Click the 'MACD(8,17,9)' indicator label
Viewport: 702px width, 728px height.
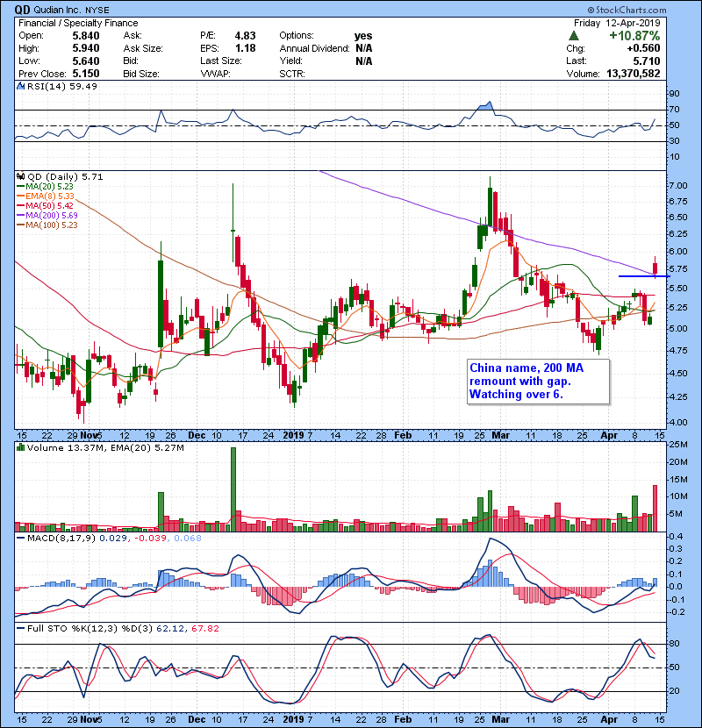(x=61, y=539)
